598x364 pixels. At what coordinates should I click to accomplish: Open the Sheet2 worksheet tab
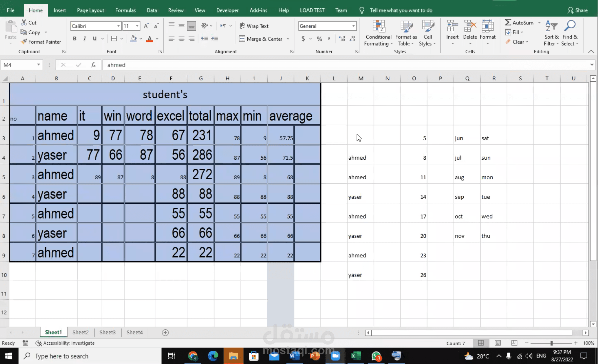(x=81, y=332)
